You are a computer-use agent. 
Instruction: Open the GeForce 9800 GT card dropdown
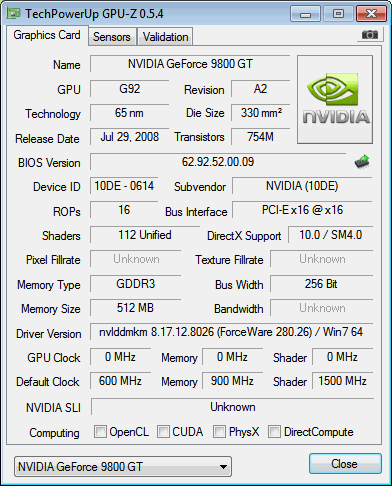(x=123, y=467)
